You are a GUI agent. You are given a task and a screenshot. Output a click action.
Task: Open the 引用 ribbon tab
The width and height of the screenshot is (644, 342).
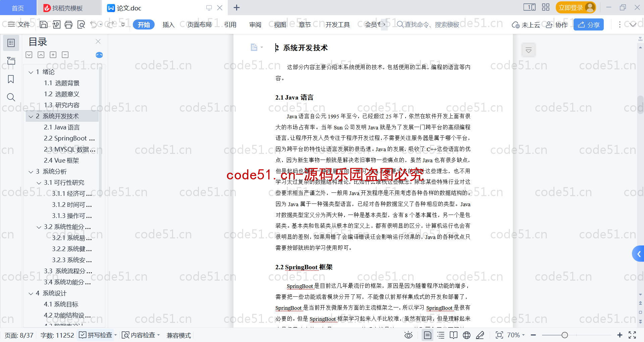[230, 24]
